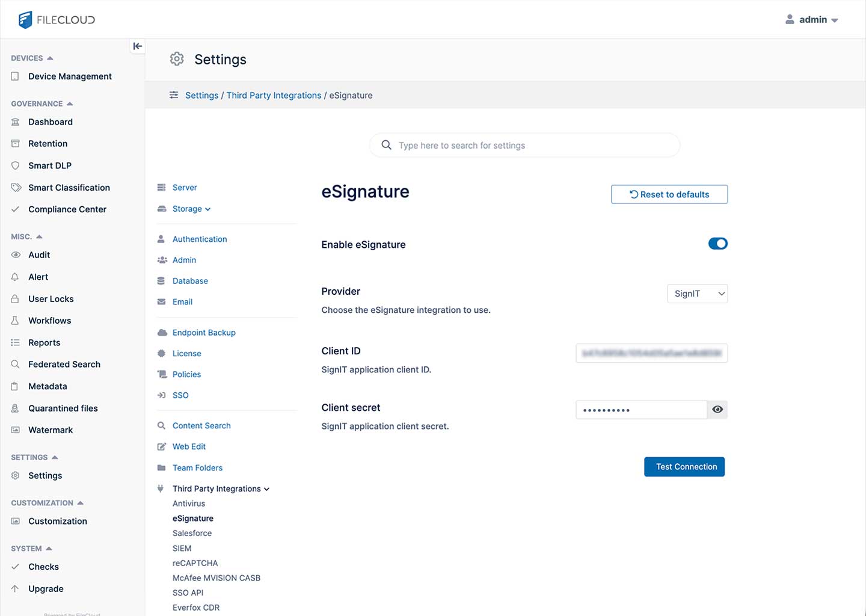Collapse Third Party Integrations submenu
Image resolution: width=866 pixels, height=616 pixels.
tap(266, 489)
